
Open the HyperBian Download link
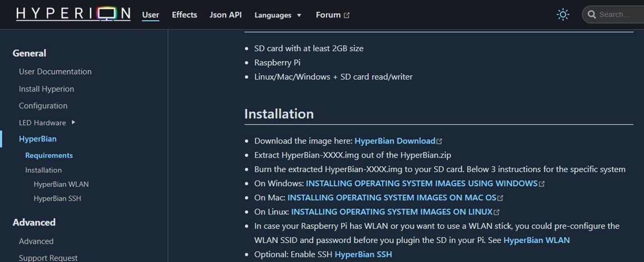(395, 141)
